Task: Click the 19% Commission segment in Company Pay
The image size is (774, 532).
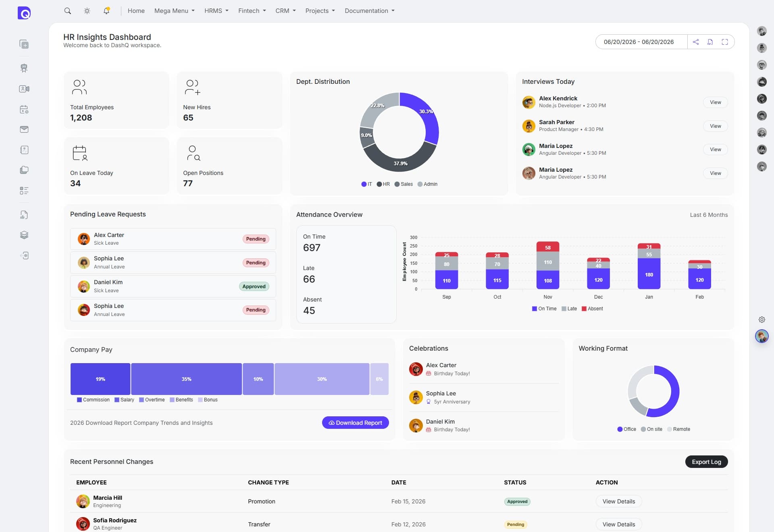Action: coord(100,379)
